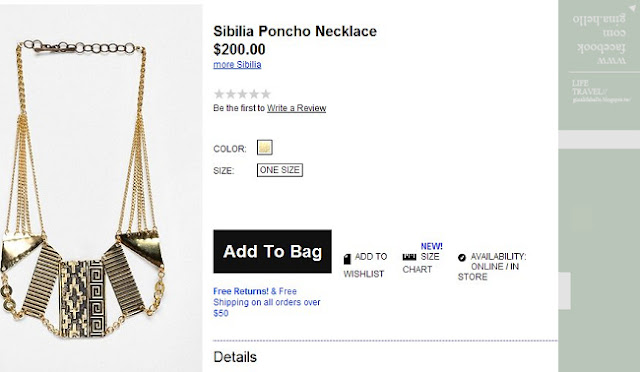This screenshot has height=372, width=640.
Task: Click the Free Returns & Free Shipping link
Action: click(267, 302)
